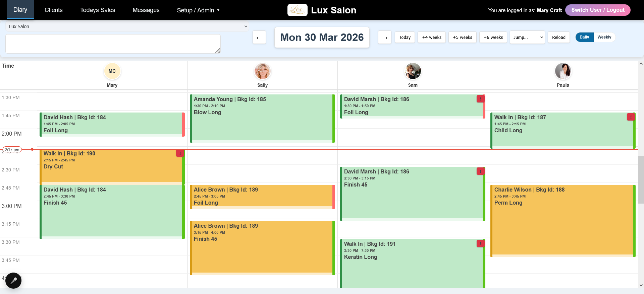Click alert icon on Walk In Bkg 187

631,117
